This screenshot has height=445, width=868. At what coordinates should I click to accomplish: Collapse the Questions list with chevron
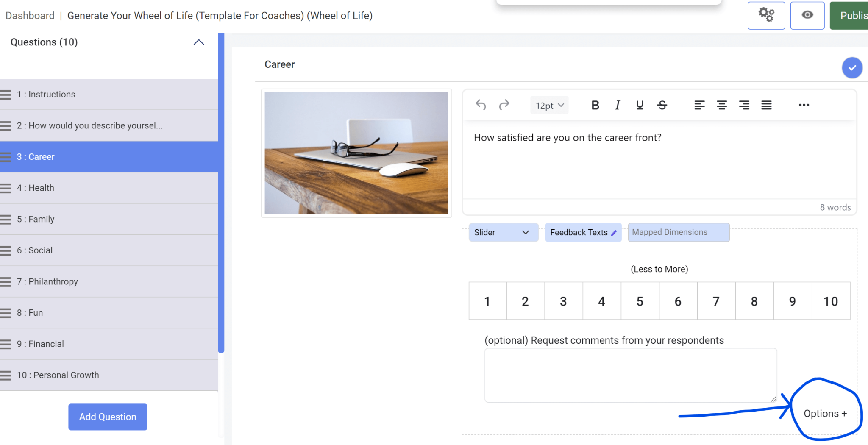click(198, 42)
